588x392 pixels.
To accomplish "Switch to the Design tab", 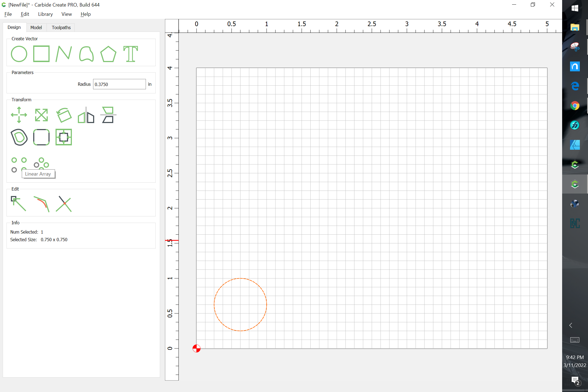I will [14, 27].
